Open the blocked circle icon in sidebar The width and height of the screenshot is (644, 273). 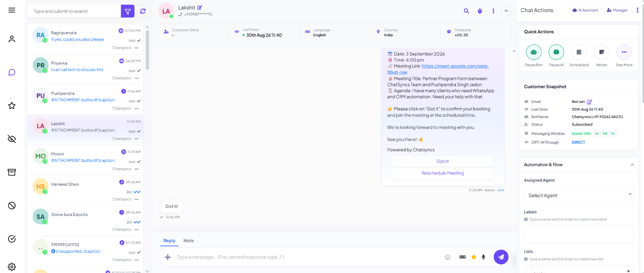coord(12,205)
